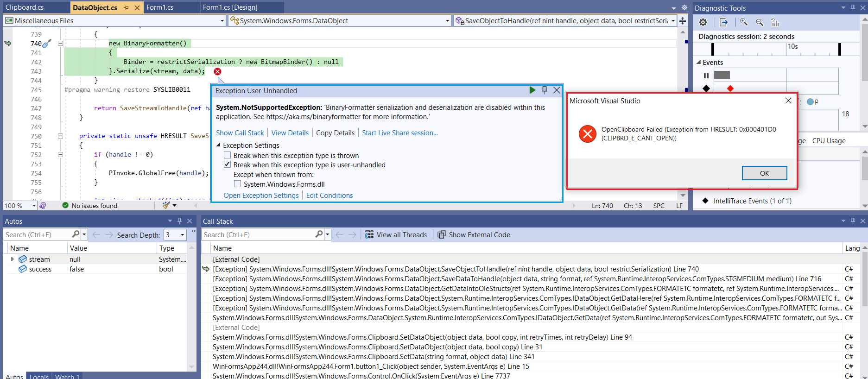
Task: Click IntelliTrace Events (1 of 1) entry
Action: pos(752,201)
